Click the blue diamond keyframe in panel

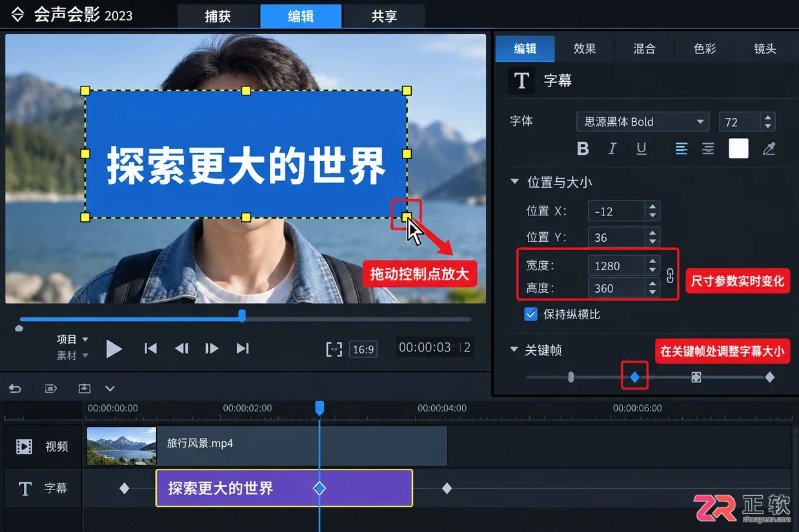(634, 377)
